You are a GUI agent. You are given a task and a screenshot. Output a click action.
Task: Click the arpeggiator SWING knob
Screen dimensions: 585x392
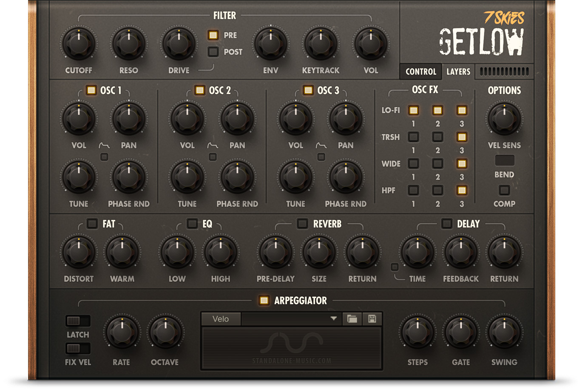point(504,332)
